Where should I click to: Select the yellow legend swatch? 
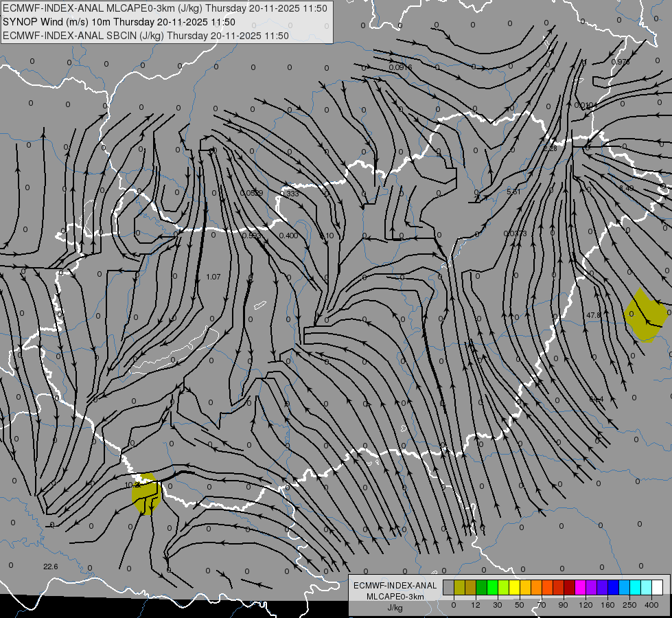[514, 588]
